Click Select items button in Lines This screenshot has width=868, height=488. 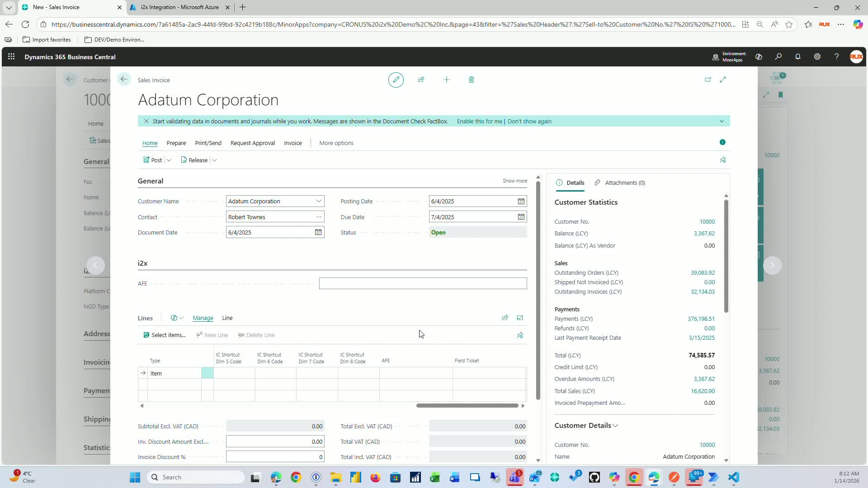tap(164, 335)
